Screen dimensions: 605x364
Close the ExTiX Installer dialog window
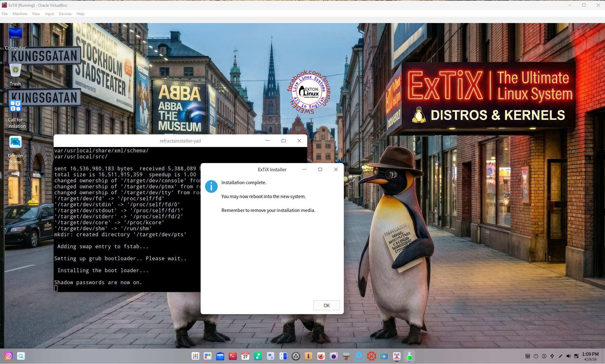336,169
